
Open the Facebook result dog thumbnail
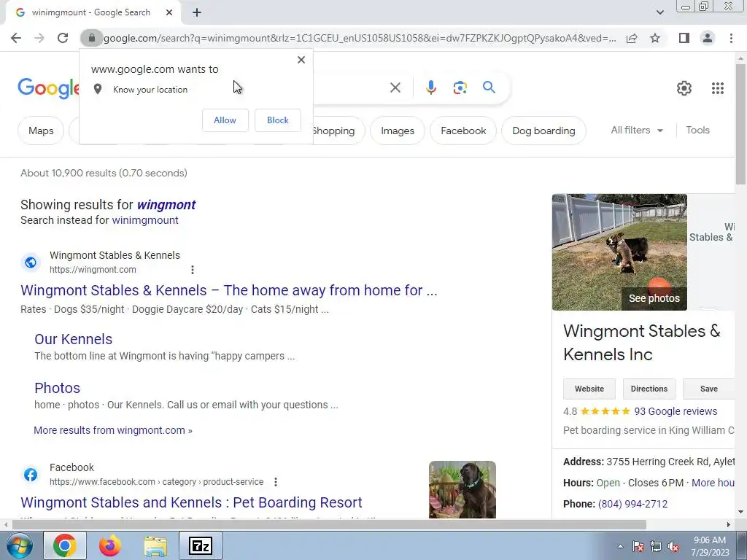tap(462, 489)
